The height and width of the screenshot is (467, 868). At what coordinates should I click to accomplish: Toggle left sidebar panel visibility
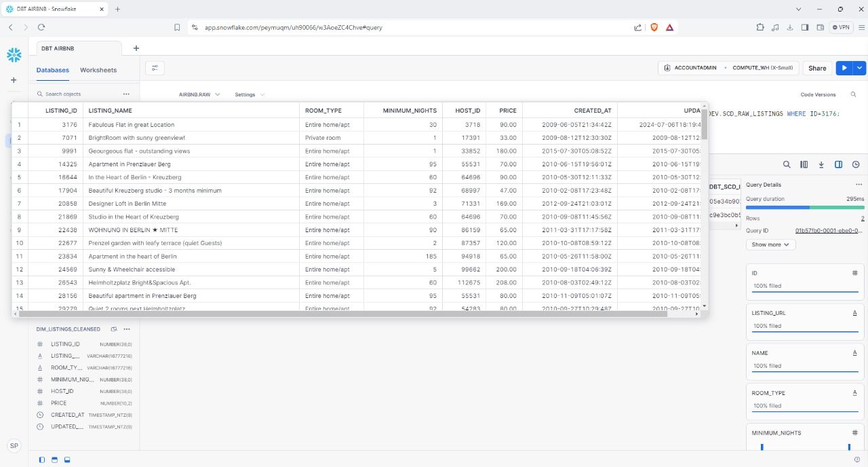click(42, 460)
